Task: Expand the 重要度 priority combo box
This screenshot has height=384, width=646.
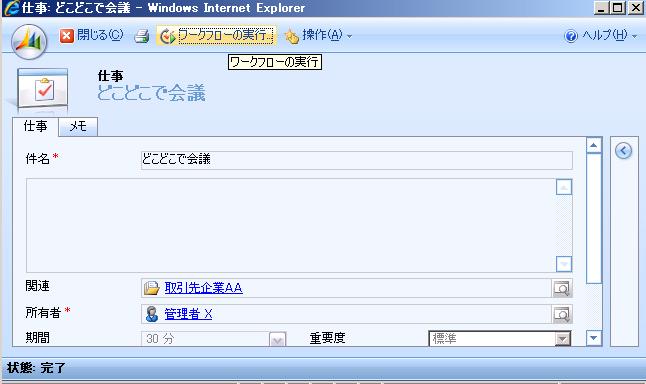Action: [500, 338]
